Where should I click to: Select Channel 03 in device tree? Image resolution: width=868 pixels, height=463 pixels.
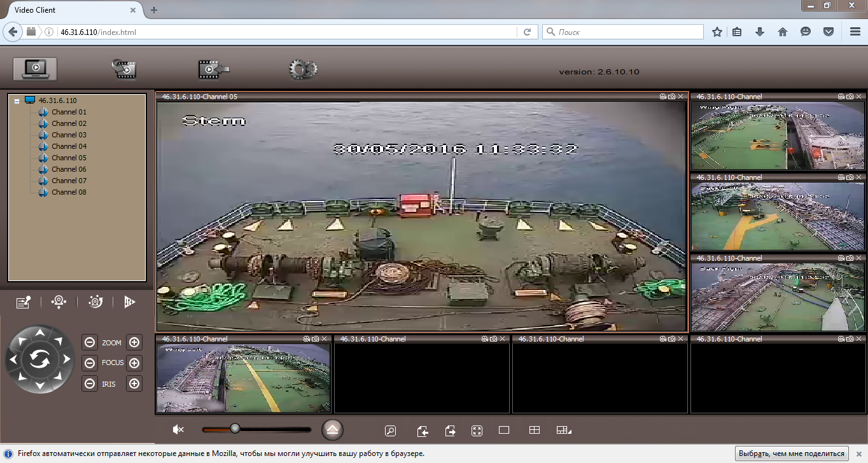69,135
